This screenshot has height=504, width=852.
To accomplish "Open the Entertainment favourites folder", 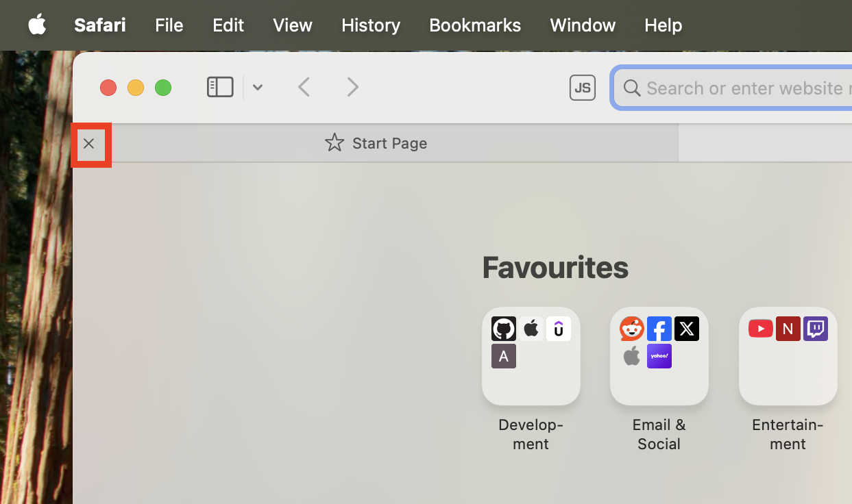I will pos(788,356).
